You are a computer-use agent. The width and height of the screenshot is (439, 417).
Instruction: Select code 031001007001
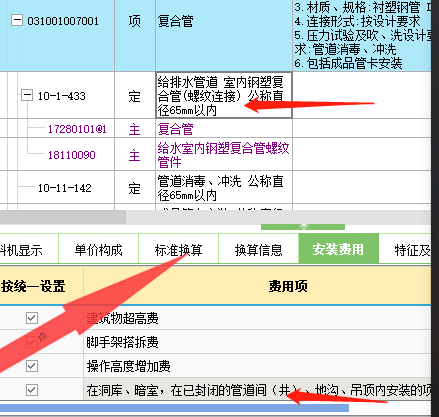[63, 21]
